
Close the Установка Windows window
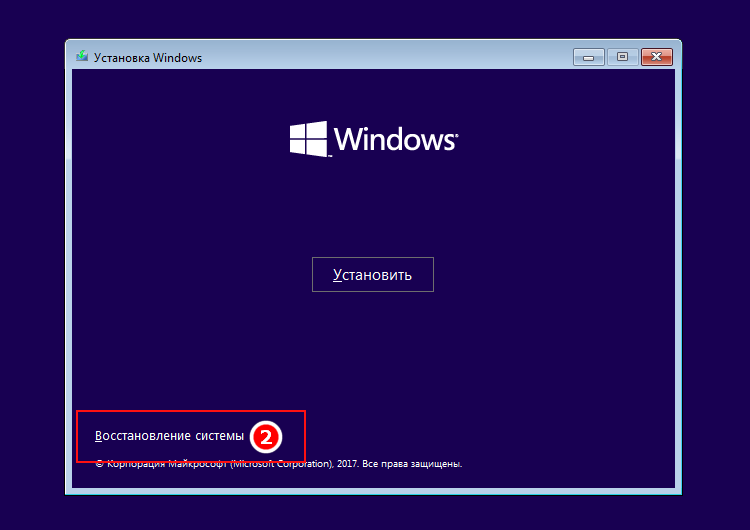tap(657, 57)
